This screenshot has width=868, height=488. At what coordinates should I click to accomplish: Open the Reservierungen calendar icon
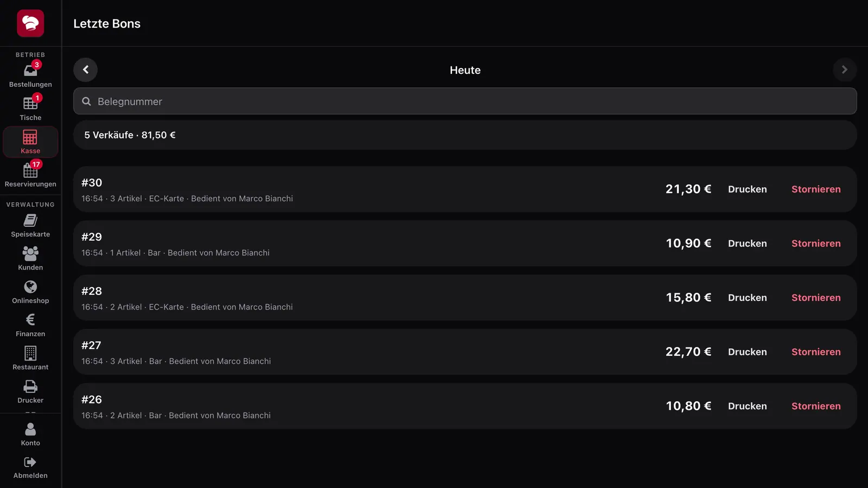pos(30,170)
